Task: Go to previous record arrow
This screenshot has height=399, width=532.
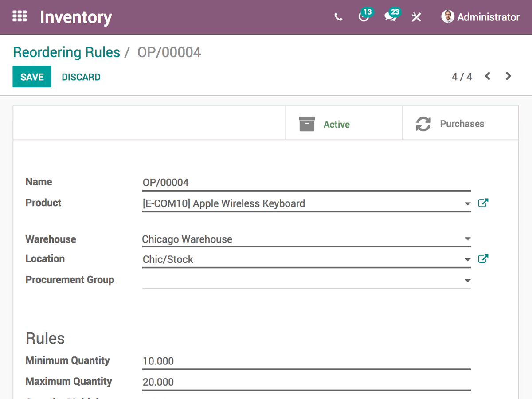Action: (x=488, y=76)
